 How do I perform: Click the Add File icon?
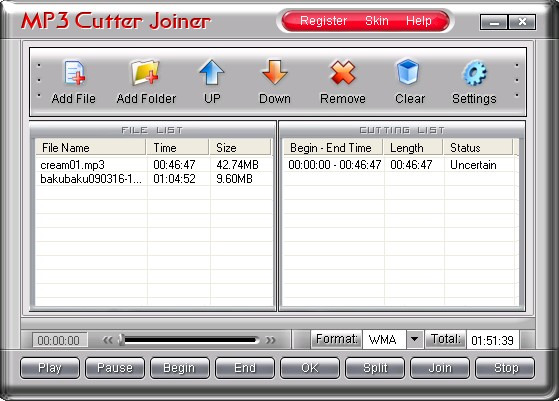[x=75, y=73]
